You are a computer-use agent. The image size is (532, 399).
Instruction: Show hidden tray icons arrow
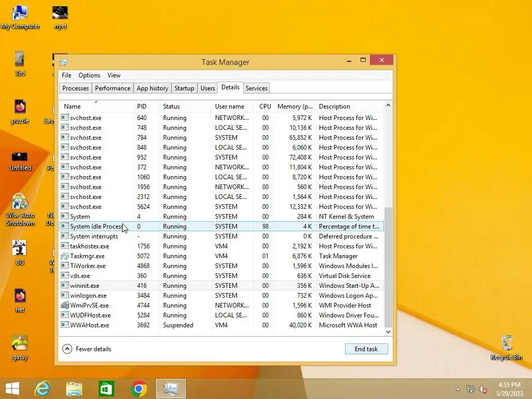[458, 389]
